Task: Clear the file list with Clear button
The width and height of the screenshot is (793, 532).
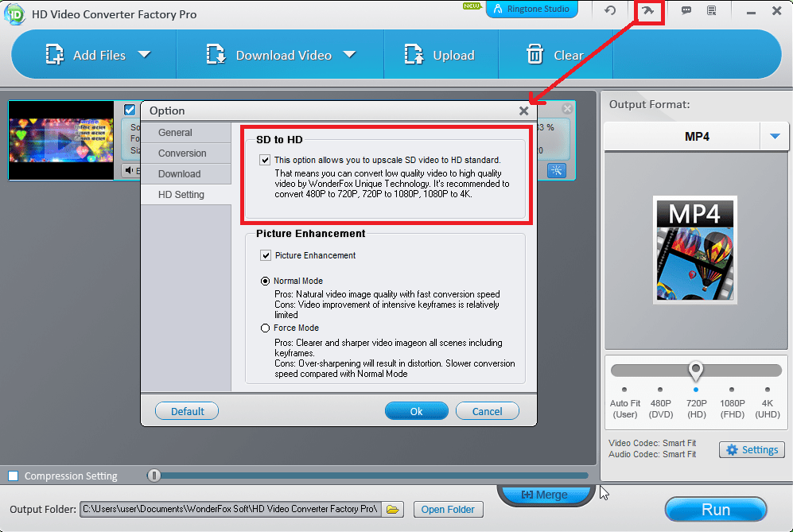Action: (x=555, y=55)
